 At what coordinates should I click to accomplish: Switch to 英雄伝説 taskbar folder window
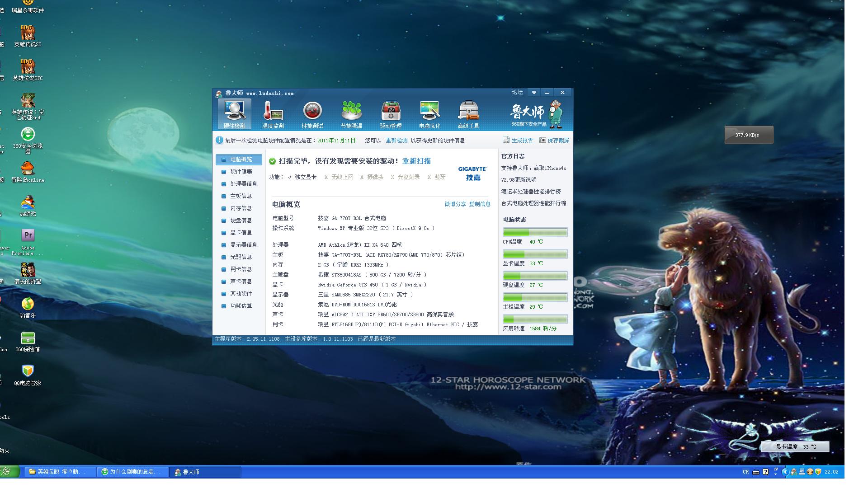[60, 472]
